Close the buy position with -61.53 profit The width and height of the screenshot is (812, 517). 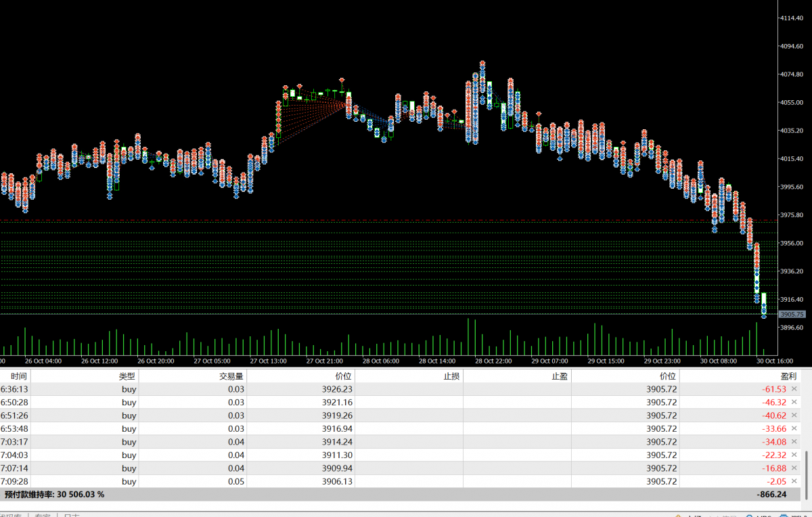click(794, 389)
